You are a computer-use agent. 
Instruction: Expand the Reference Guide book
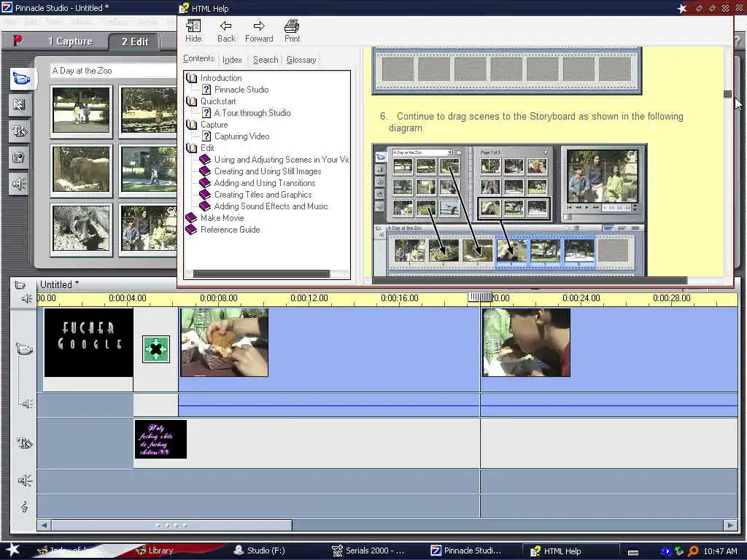192,230
